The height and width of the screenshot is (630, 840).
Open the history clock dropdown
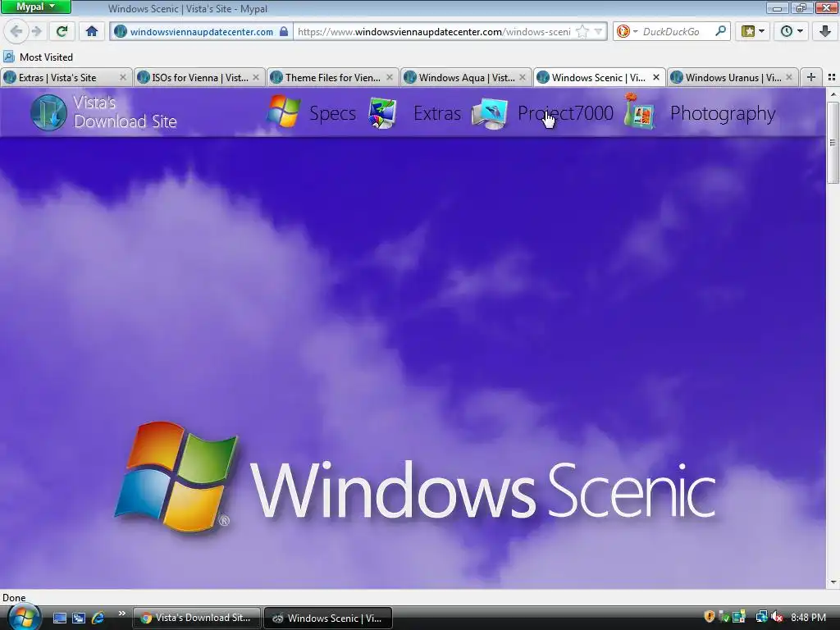tap(791, 32)
